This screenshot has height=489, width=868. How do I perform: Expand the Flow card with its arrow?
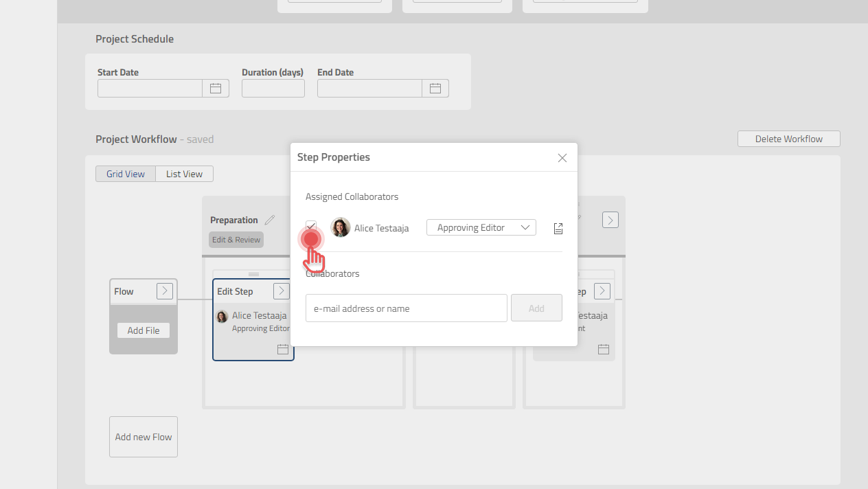point(164,291)
